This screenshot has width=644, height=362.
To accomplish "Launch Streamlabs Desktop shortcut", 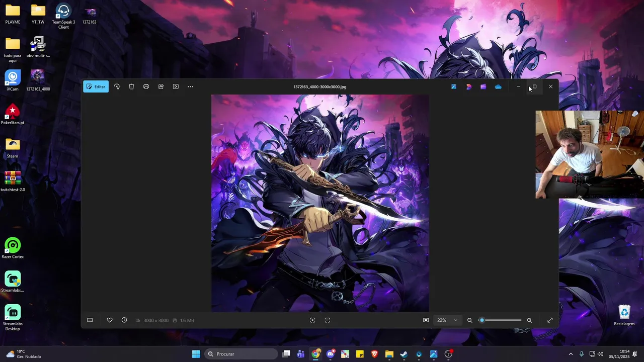I will (13, 318).
